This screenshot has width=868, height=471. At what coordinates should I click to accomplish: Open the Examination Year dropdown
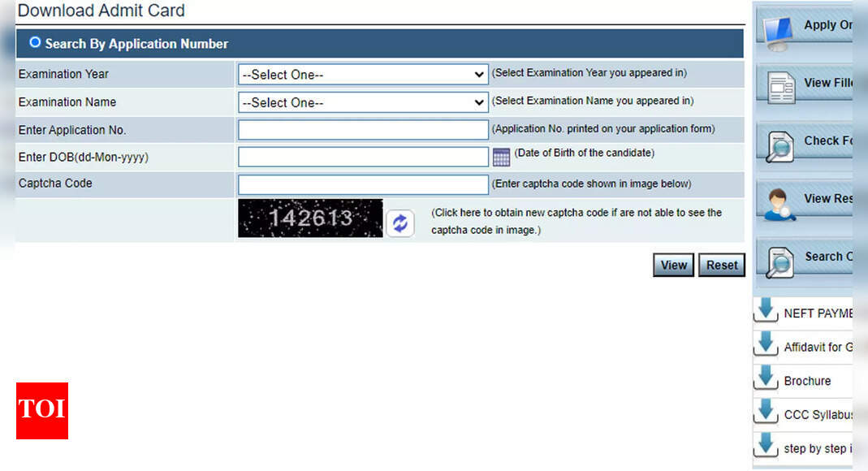pyautogui.click(x=362, y=73)
